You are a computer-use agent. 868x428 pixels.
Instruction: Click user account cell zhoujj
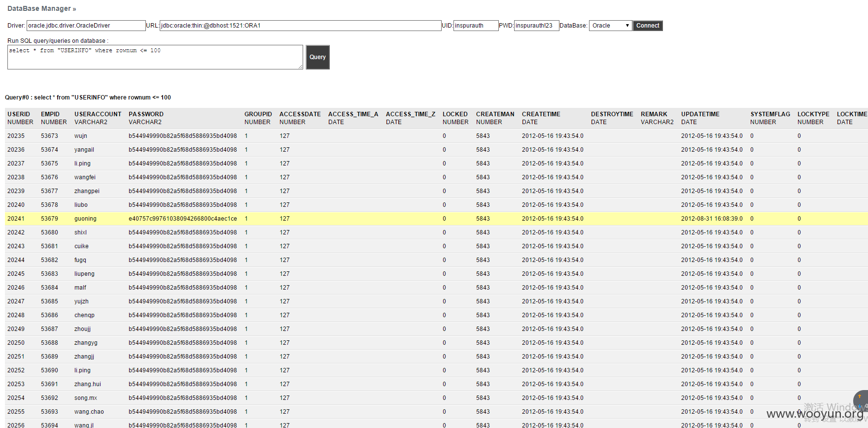click(x=82, y=329)
